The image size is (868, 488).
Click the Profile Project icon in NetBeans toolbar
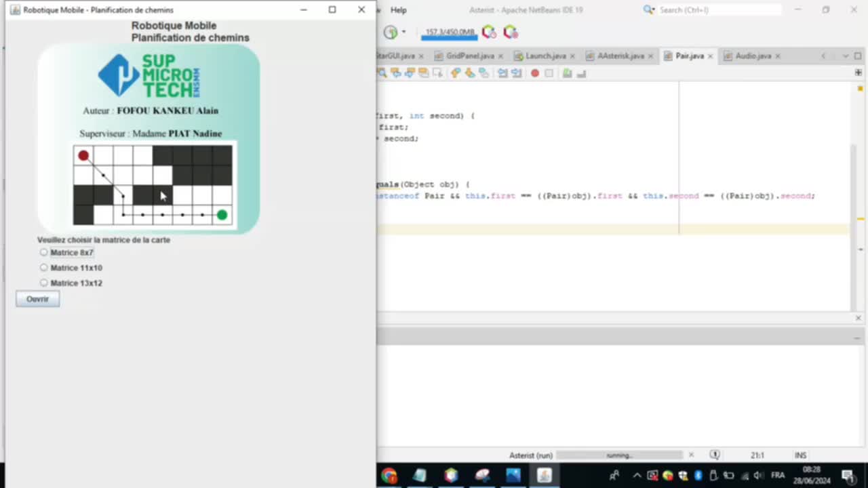coord(391,32)
